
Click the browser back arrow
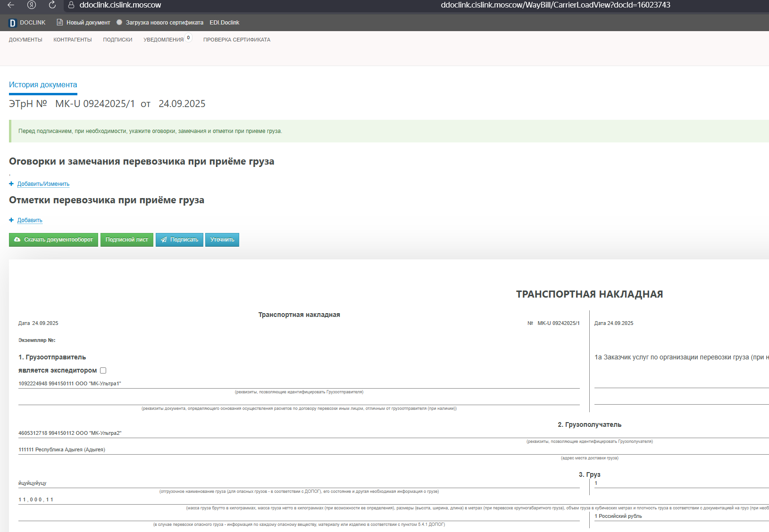coord(11,5)
